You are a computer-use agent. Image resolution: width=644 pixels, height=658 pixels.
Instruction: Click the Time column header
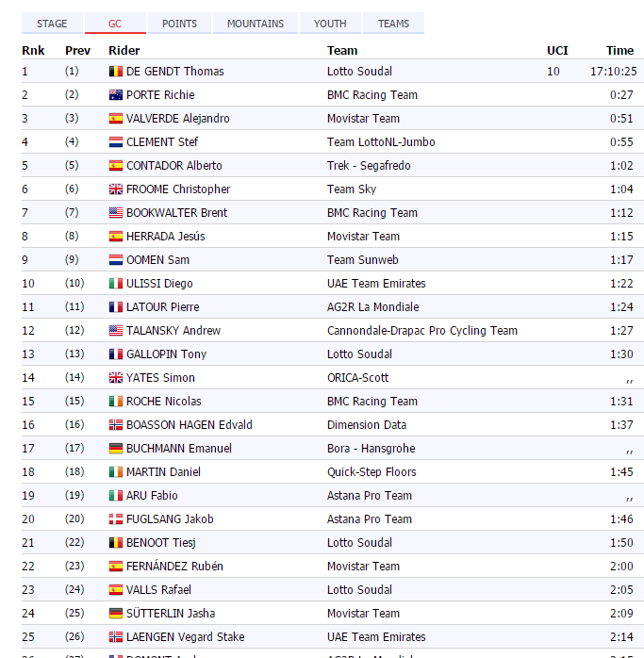(619, 51)
